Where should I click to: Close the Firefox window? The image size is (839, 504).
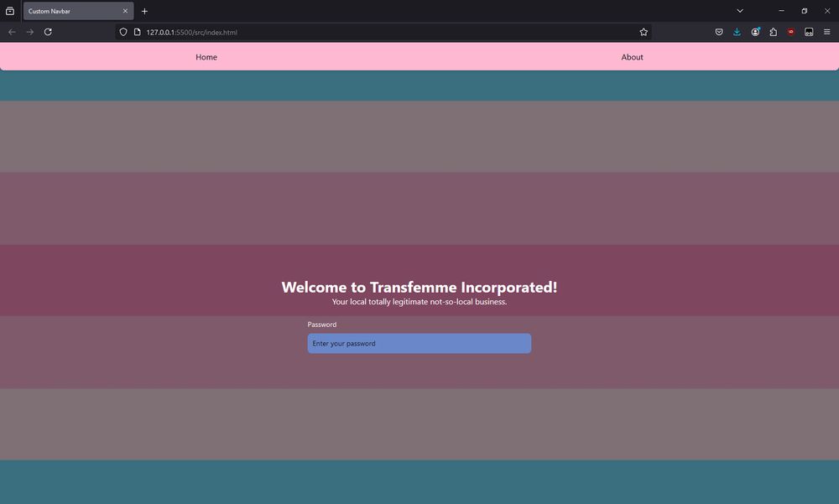[x=826, y=11]
